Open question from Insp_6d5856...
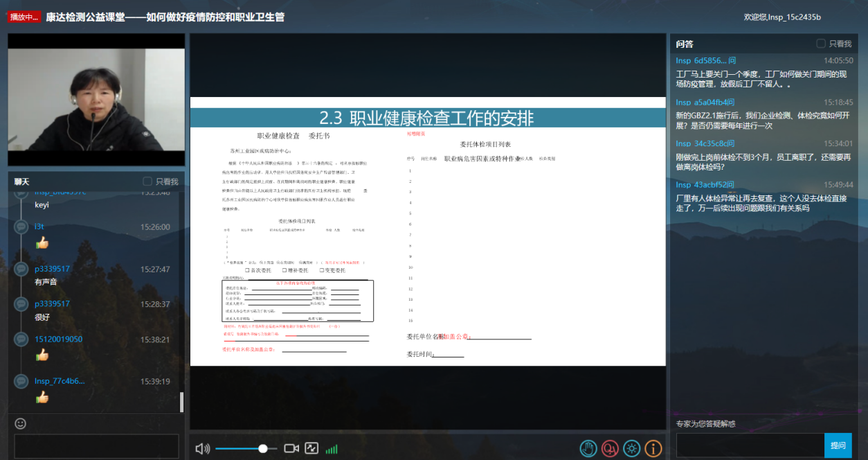The width and height of the screenshot is (868, 460). click(706, 60)
